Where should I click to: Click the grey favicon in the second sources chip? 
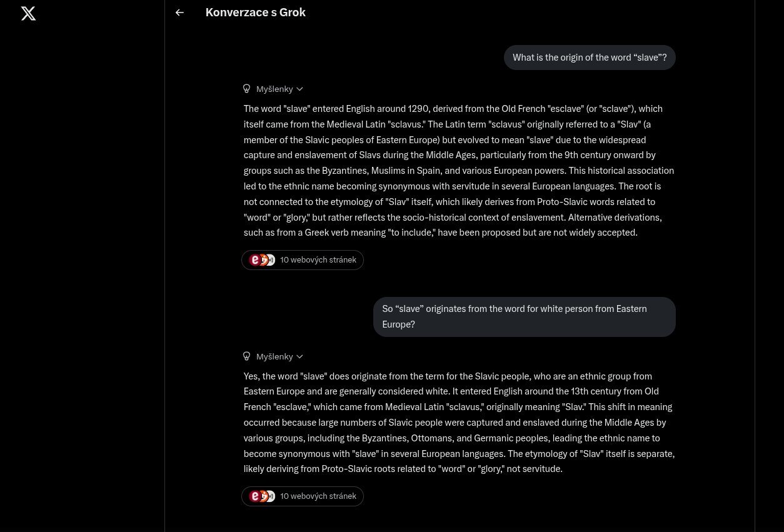tap(271, 496)
